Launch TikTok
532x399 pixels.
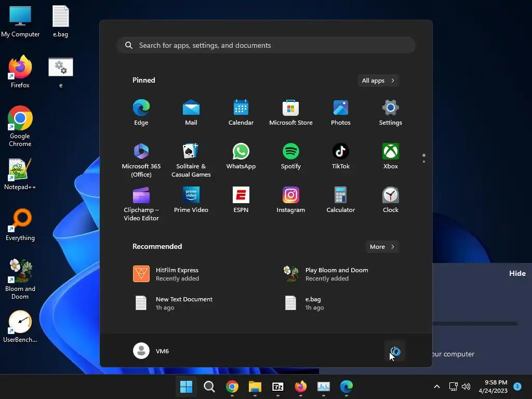point(341,156)
